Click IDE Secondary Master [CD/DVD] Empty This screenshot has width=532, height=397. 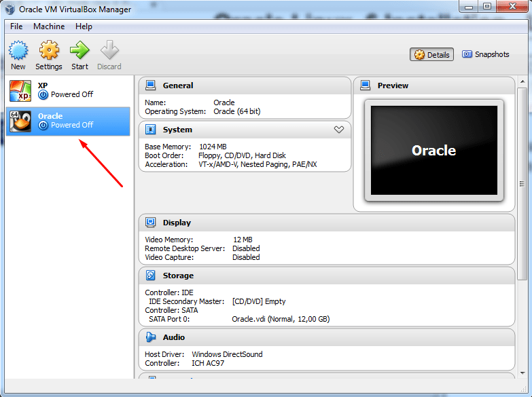[259, 301]
